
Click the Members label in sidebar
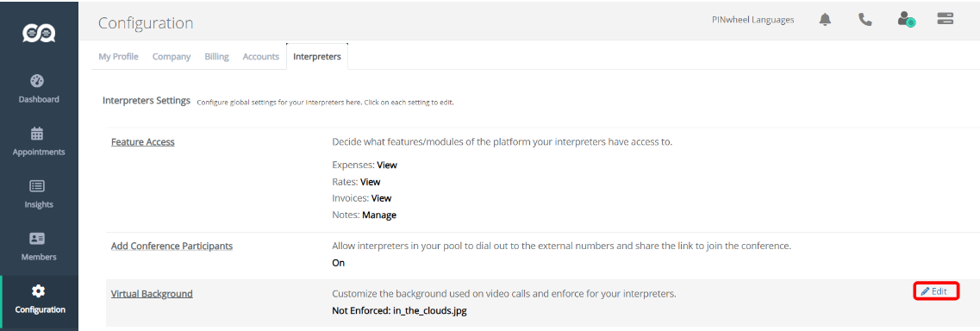tap(39, 257)
